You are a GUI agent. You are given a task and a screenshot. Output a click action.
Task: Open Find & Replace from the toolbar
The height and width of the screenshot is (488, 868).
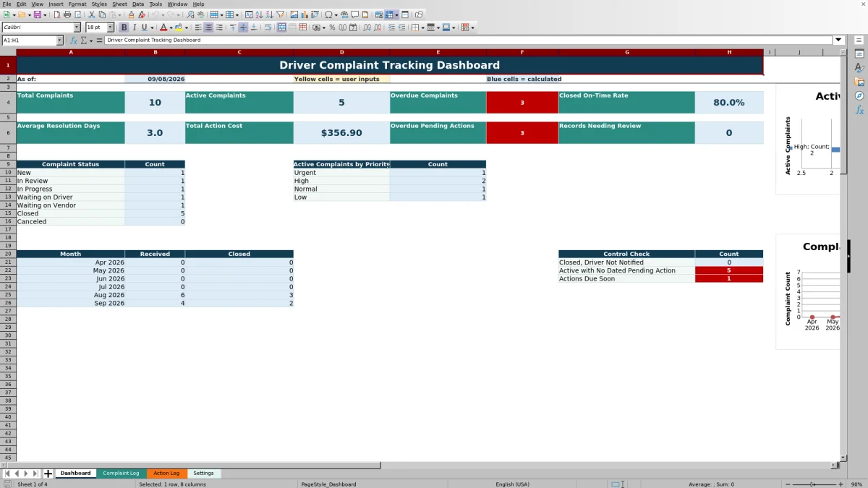coord(190,14)
